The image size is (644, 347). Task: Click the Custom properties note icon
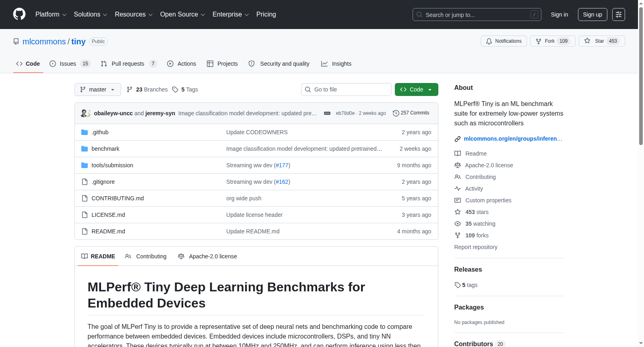(458, 200)
